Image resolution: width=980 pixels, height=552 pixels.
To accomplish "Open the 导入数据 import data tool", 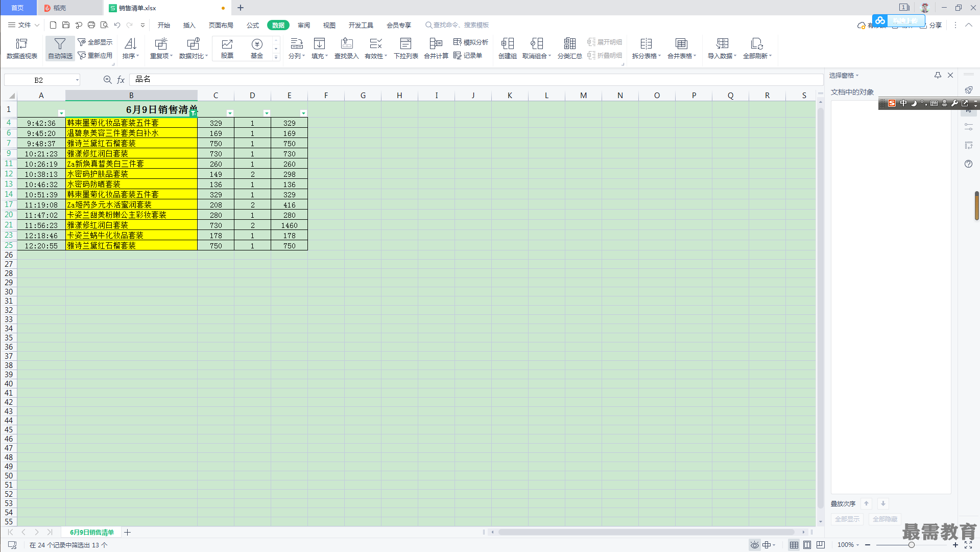I will click(x=722, y=49).
